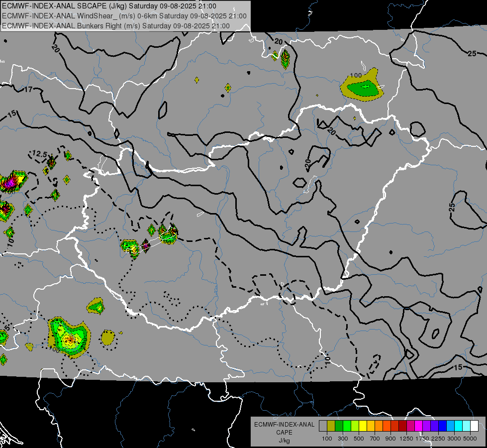The image size is (487, 448).
Task: Select the gray swatch in CAPE legend
Action: (x=323, y=426)
